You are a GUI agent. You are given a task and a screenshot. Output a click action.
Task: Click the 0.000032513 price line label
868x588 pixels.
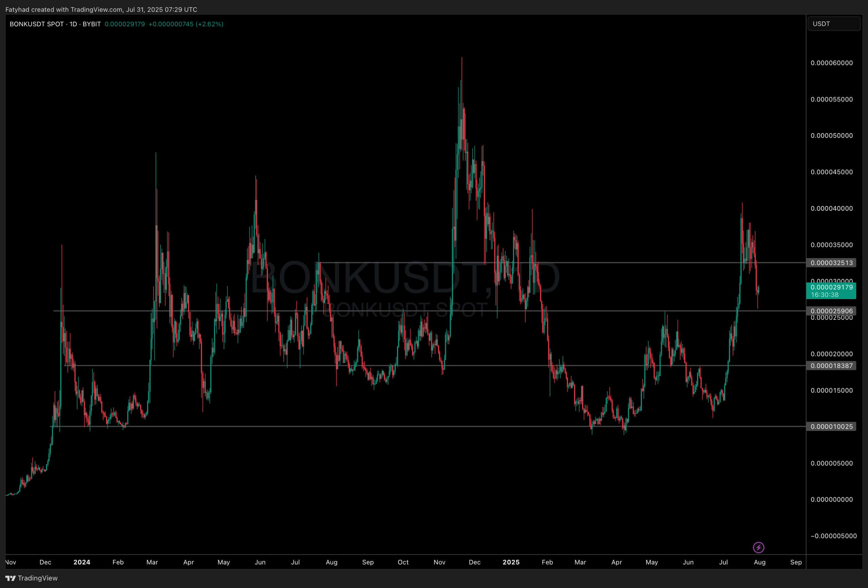pos(831,262)
